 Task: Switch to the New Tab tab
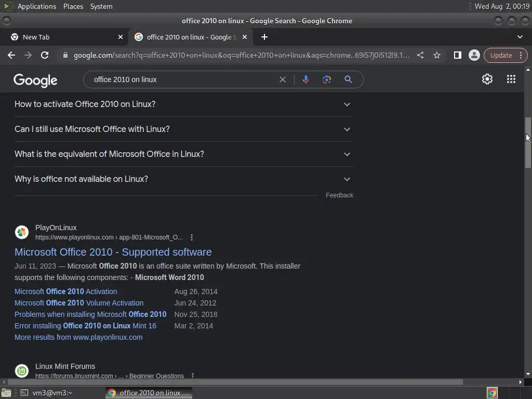64,37
